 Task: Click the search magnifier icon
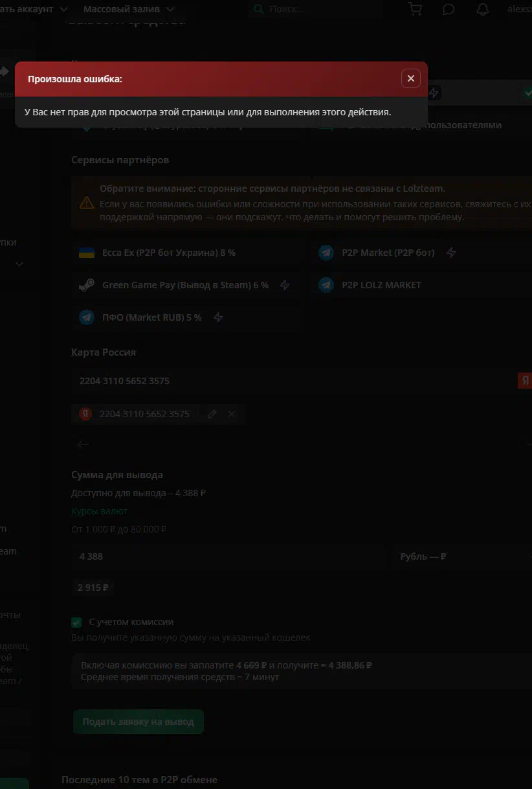(259, 9)
